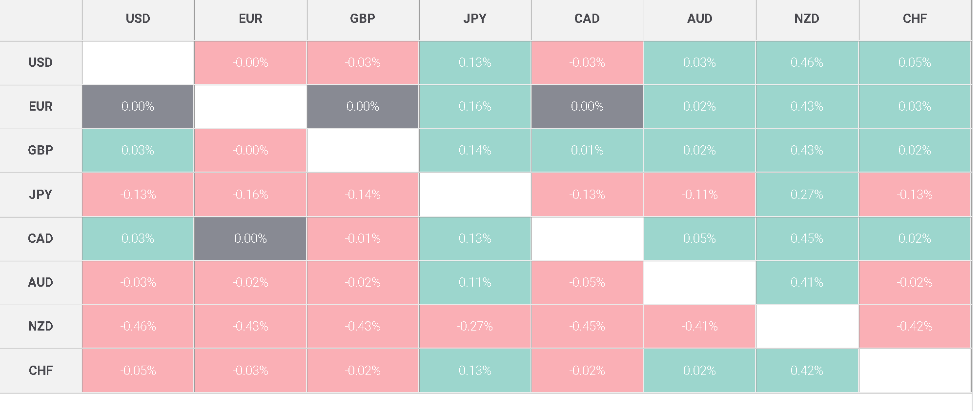Screen dimensions: 980x411
Task: Click CHF row NZD column 0.42% cell
Action: coord(807,371)
